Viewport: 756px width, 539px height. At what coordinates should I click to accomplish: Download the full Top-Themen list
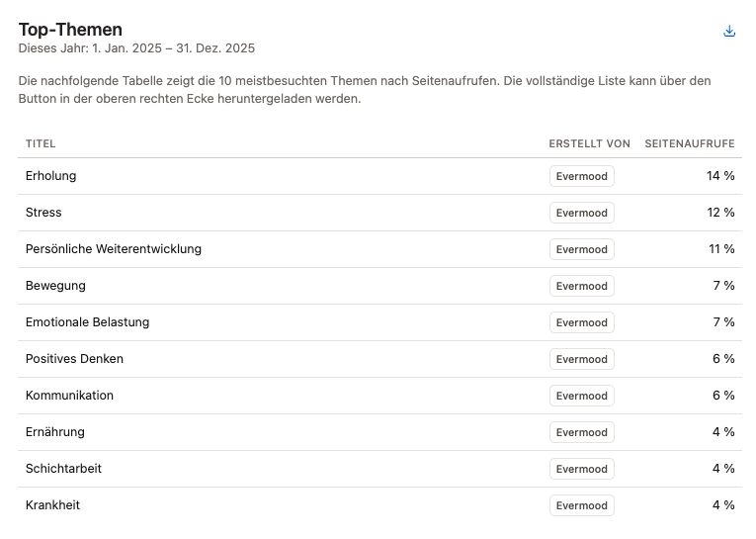(x=729, y=32)
